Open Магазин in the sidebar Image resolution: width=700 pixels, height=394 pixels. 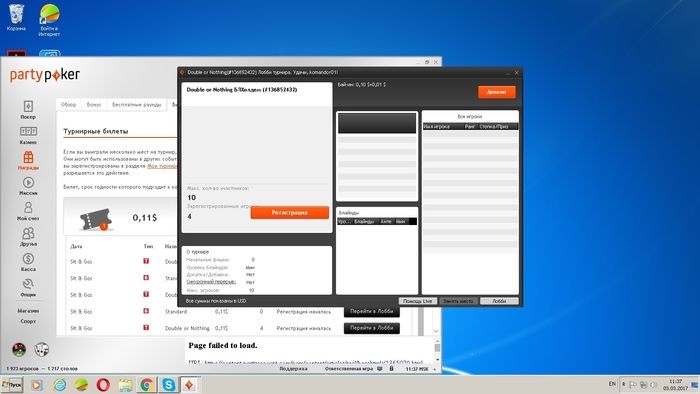[x=28, y=311]
